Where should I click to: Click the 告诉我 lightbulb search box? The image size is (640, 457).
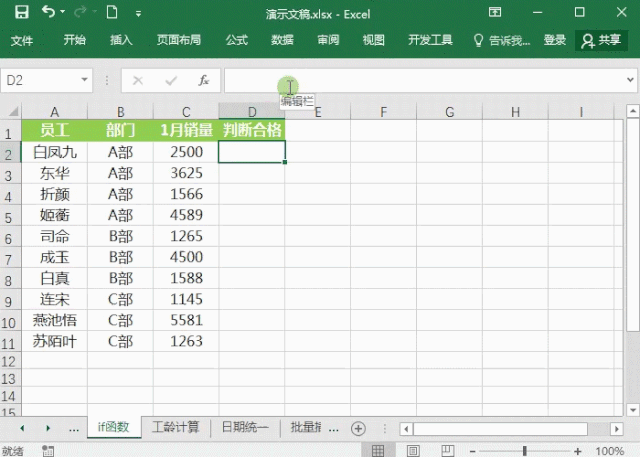[502, 40]
